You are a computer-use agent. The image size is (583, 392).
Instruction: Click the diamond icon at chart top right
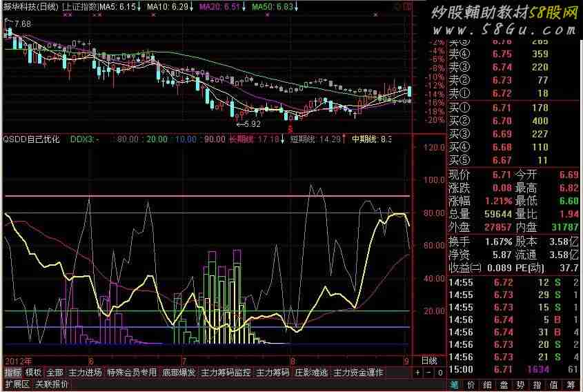397,6
